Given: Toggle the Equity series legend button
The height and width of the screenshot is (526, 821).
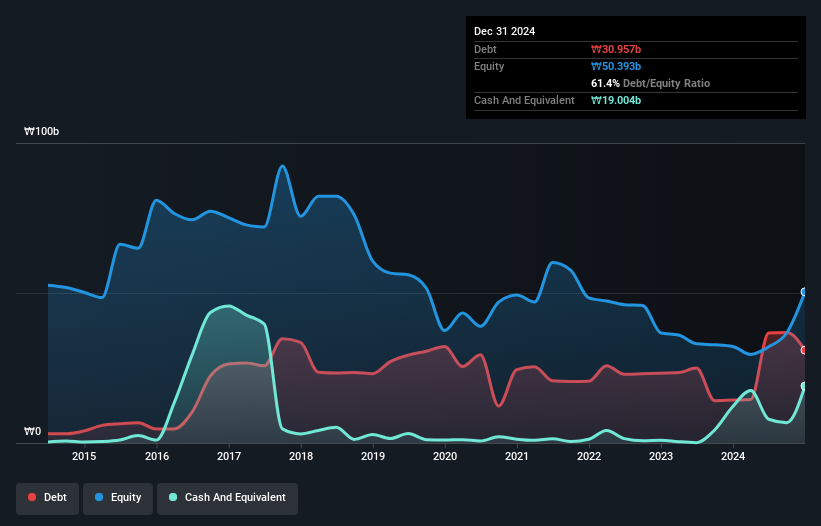Looking at the screenshot, I should coord(118,498).
